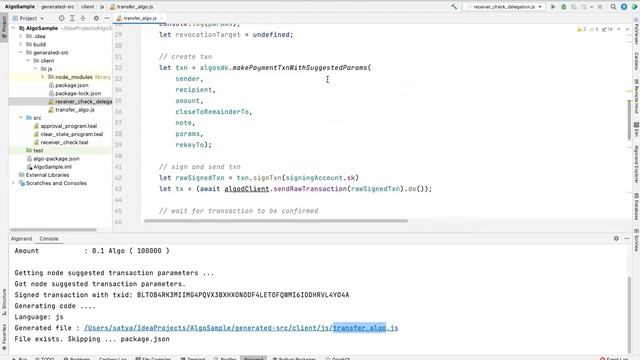640x360 pixels.
Task: Open the Problems tool window button
Action: (x=77, y=358)
